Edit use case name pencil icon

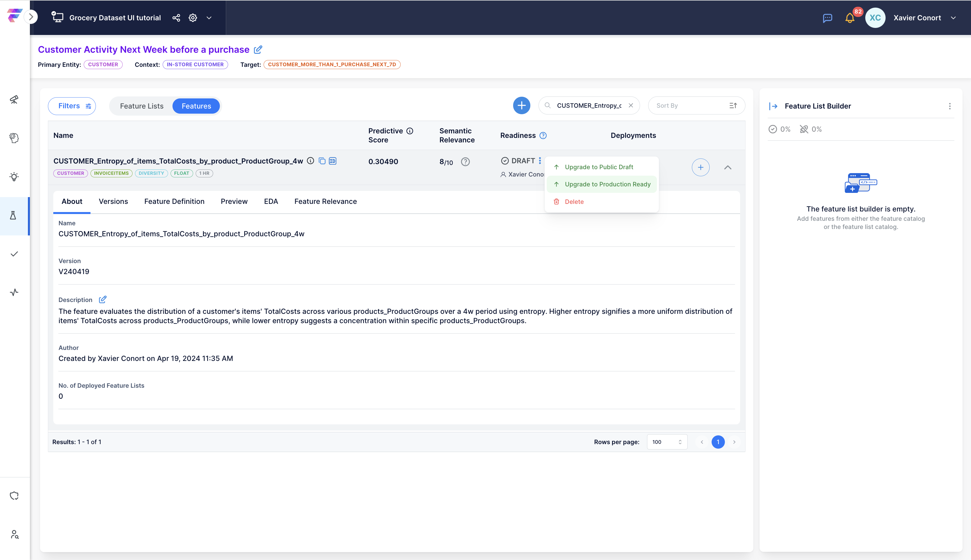click(x=258, y=49)
